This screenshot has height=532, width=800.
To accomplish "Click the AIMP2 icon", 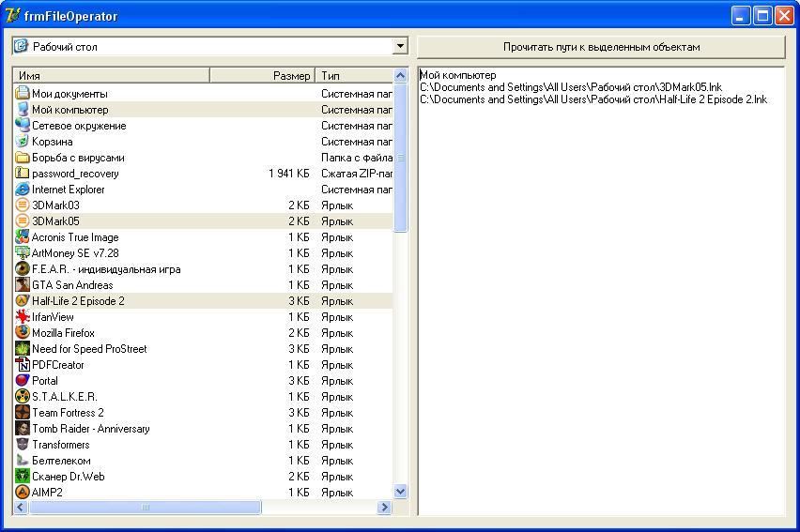I will coord(23,492).
